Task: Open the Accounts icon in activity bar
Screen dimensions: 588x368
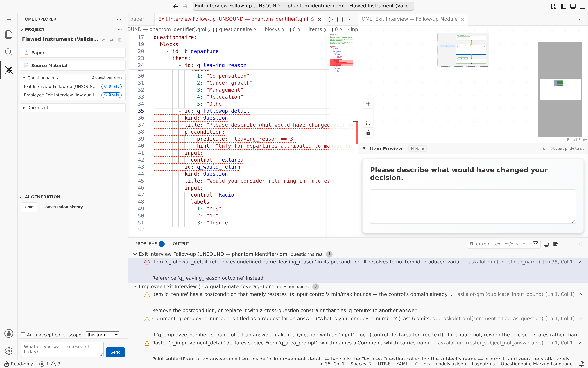Action: tap(9, 333)
